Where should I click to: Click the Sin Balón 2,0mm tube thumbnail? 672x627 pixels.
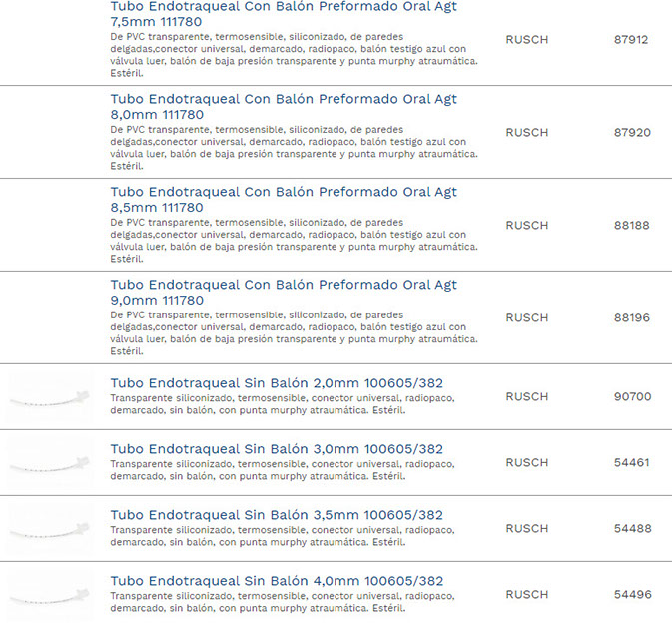[49, 397]
